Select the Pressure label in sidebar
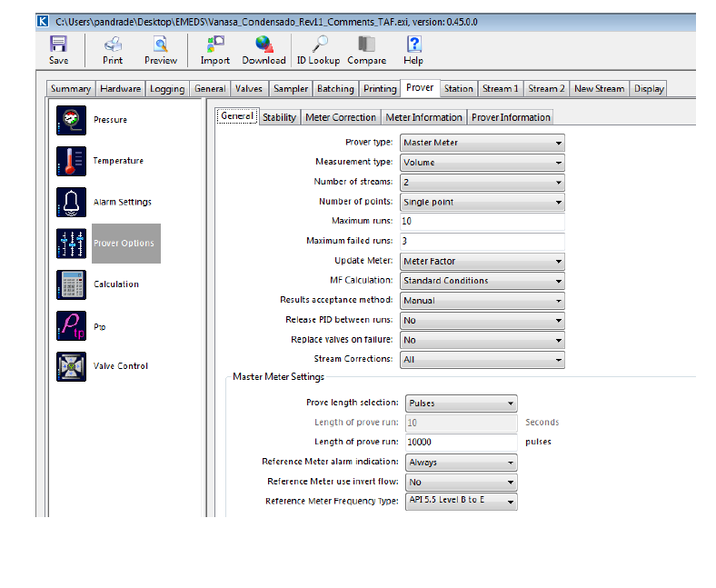 (x=111, y=120)
